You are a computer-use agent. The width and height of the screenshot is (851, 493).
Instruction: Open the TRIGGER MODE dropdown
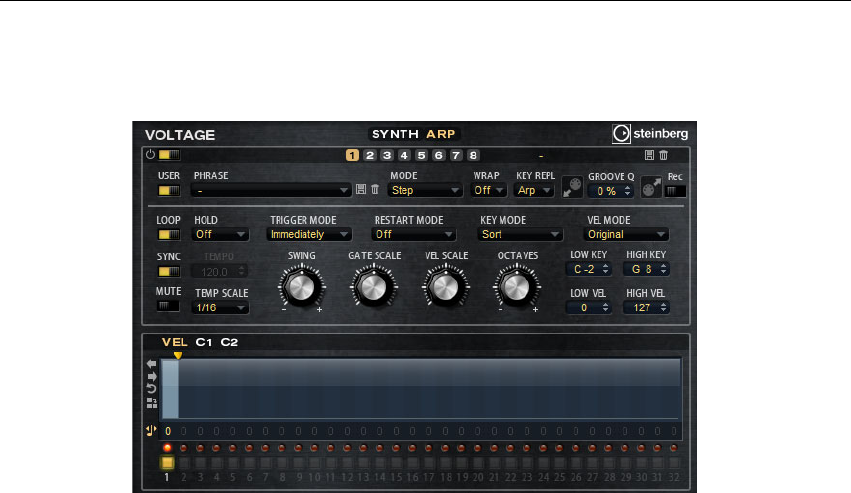pyautogui.click(x=309, y=234)
